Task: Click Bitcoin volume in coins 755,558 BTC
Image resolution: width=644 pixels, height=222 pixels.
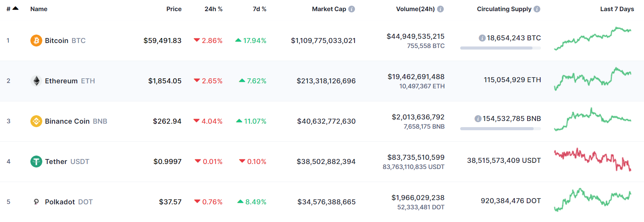Action: [426, 46]
